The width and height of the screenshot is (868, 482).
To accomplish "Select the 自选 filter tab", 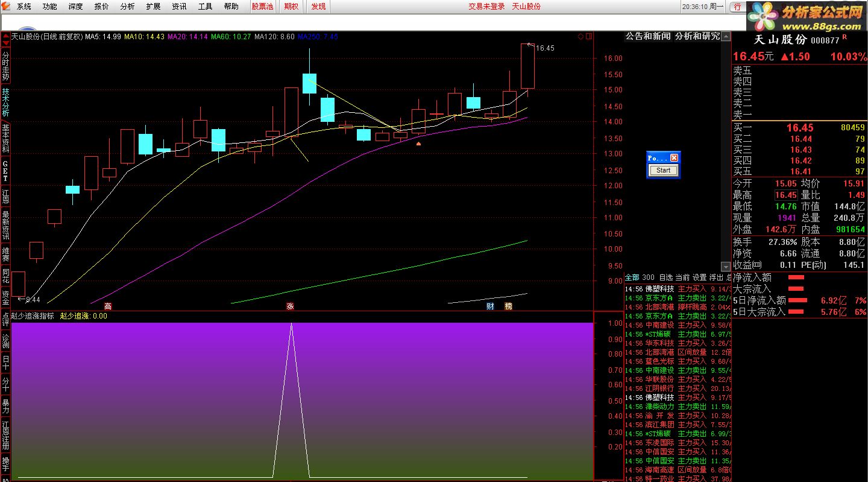I will (665, 277).
